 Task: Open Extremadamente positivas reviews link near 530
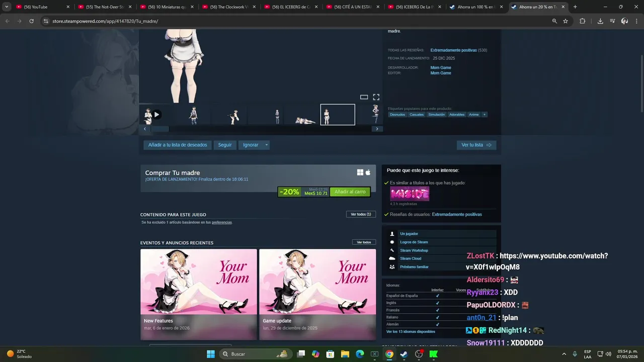point(453,50)
